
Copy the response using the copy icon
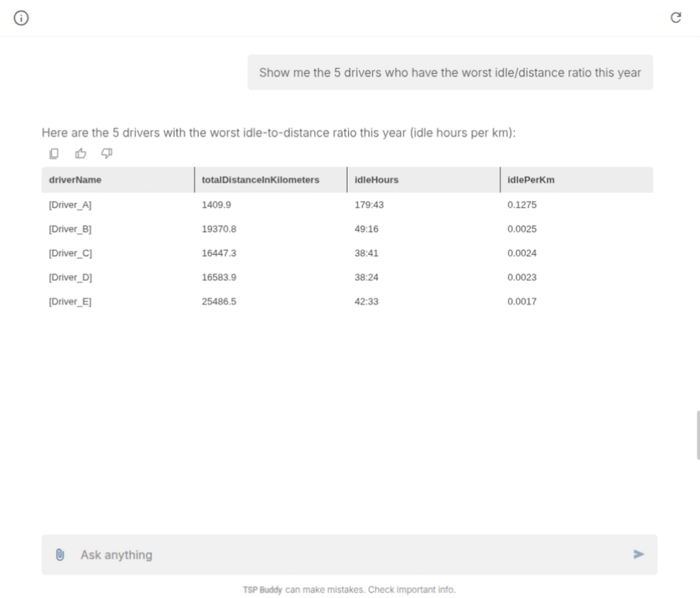pos(54,153)
